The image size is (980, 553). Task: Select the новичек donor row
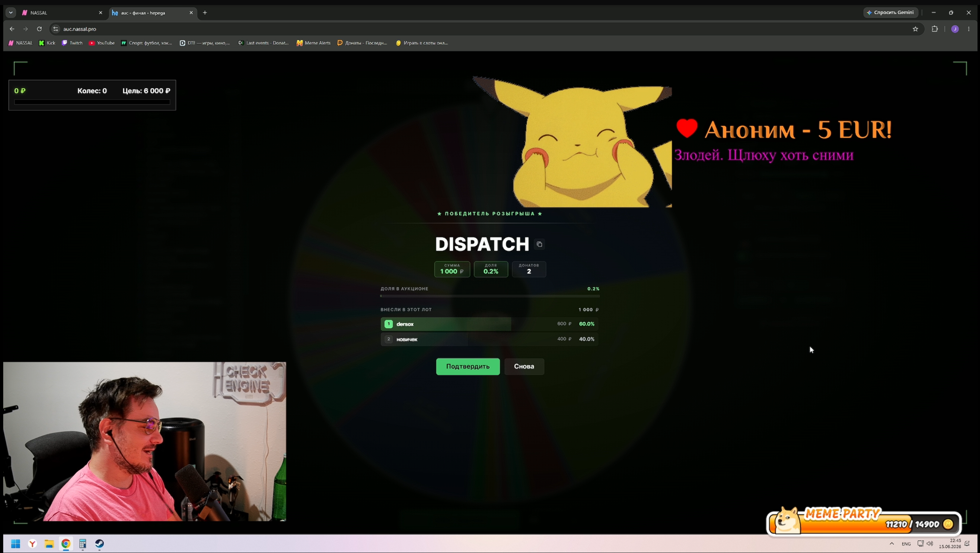click(489, 339)
